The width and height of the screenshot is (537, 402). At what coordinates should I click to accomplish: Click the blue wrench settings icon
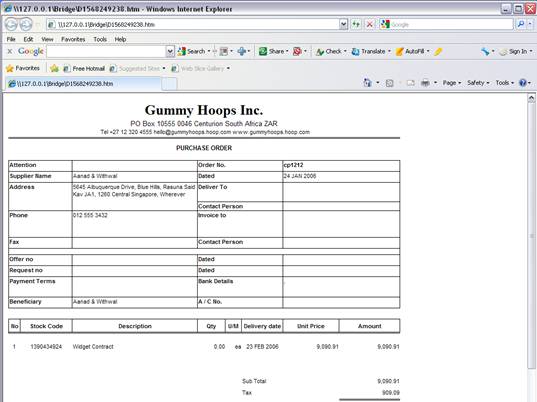click(x=485, y=51)
